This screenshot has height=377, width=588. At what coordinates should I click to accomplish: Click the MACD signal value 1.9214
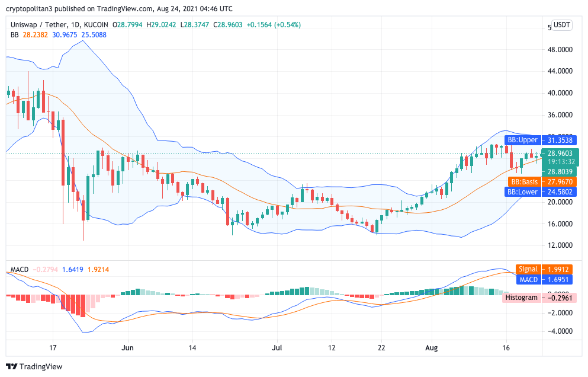point(98,270)
